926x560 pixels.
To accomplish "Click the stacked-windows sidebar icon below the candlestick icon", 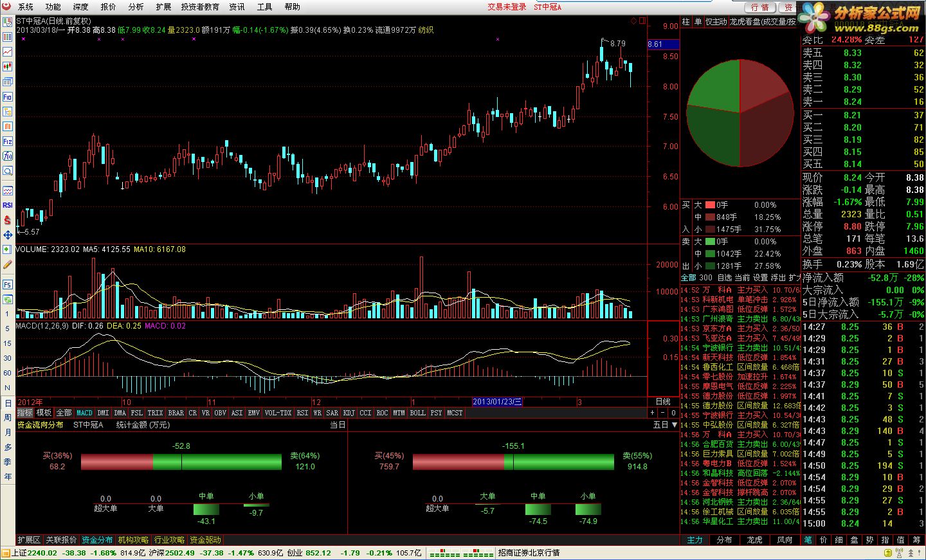I will (8, 82).
